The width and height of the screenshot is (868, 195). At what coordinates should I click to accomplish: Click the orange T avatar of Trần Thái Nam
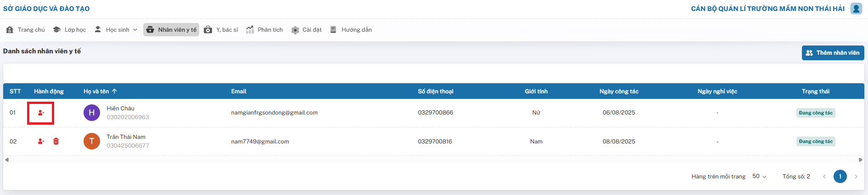[x=92, y=141]
